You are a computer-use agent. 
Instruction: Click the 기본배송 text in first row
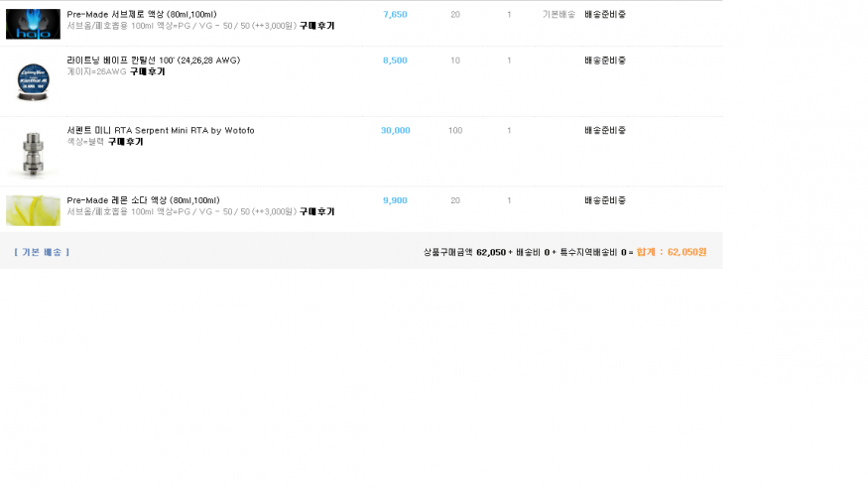tap(558, 15)
